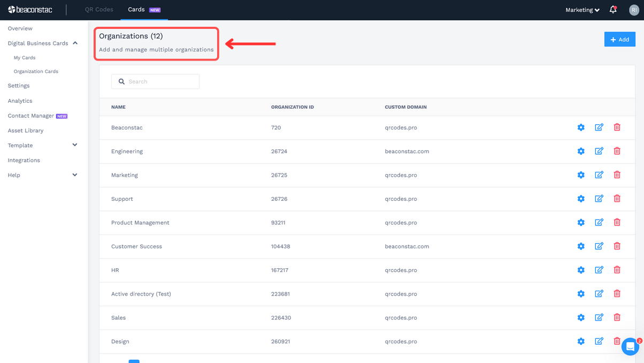
Task: Open settings gear for Sales row
Action: click(581, 317)
